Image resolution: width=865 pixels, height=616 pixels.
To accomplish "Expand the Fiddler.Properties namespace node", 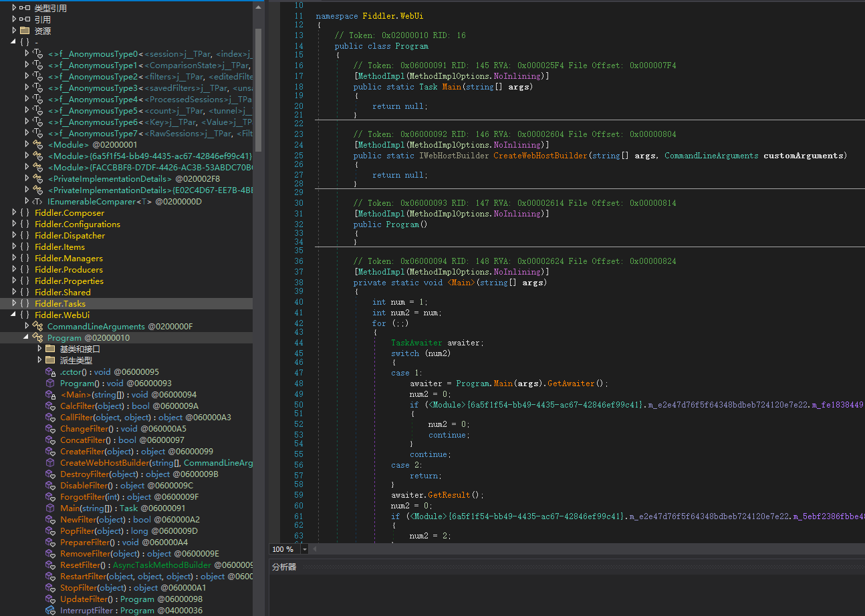I will [14, 281].
